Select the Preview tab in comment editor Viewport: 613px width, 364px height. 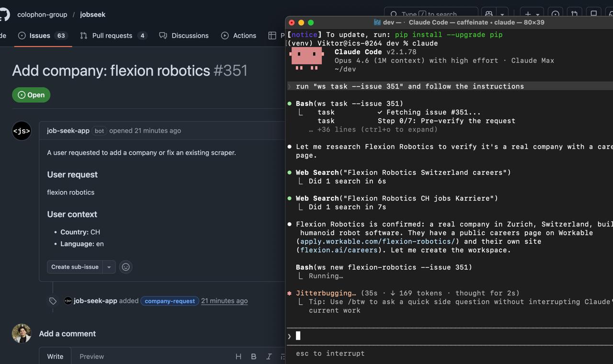tap(91, 356)
